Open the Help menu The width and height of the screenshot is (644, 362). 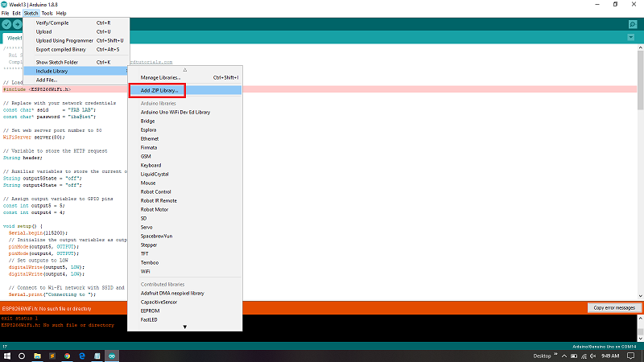click(x=61, y=13)
